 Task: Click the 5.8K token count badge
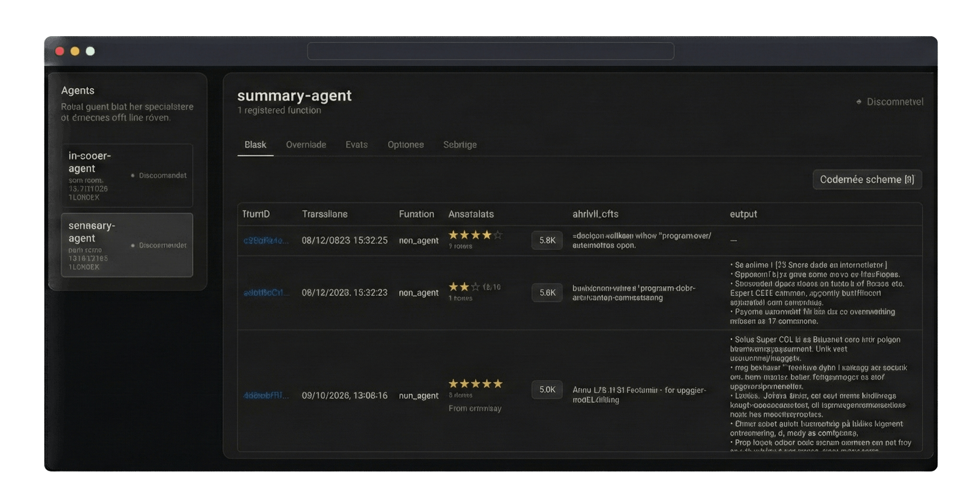547,240
